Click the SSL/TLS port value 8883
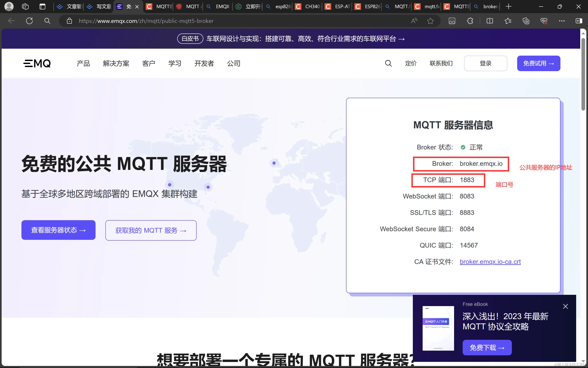The height and width of the screenshot is (368, 588). click(x=467, y=213)
